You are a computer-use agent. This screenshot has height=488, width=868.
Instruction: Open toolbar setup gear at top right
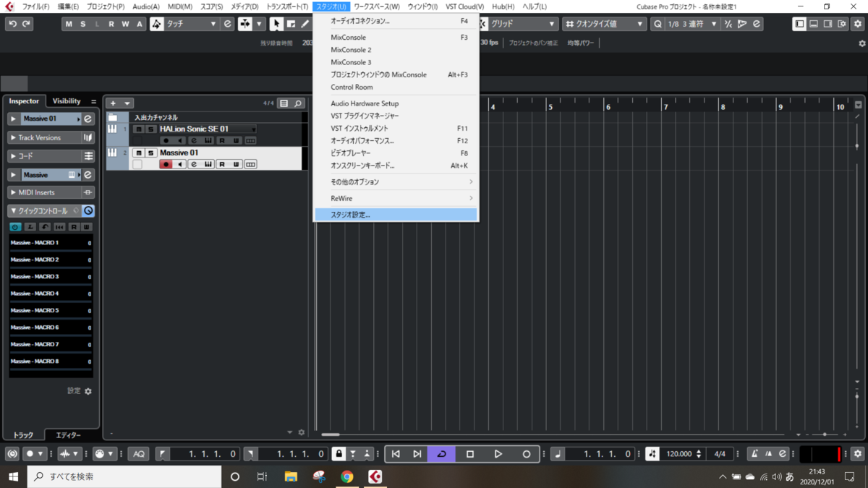click(x=858, y=24)
